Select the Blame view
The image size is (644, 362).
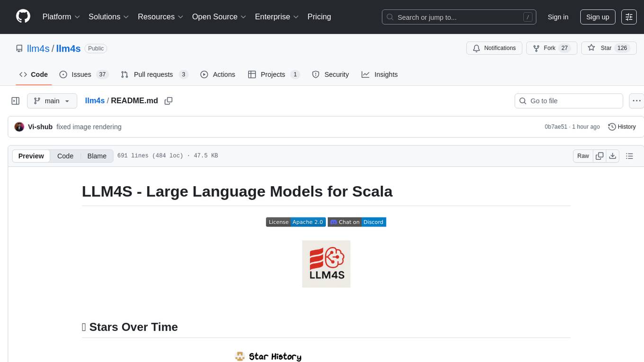click(97, 156)
